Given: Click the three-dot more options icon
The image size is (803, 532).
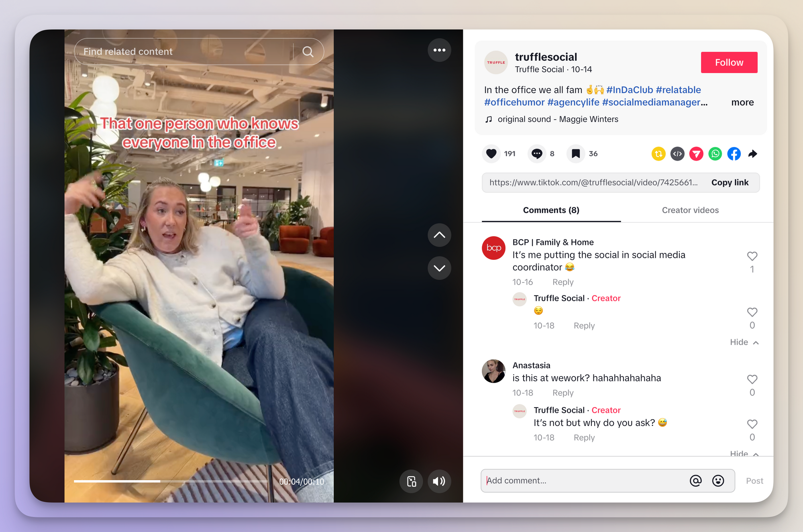Looking at the screenshot, I should pyautogui.click(x=440, y=51).
